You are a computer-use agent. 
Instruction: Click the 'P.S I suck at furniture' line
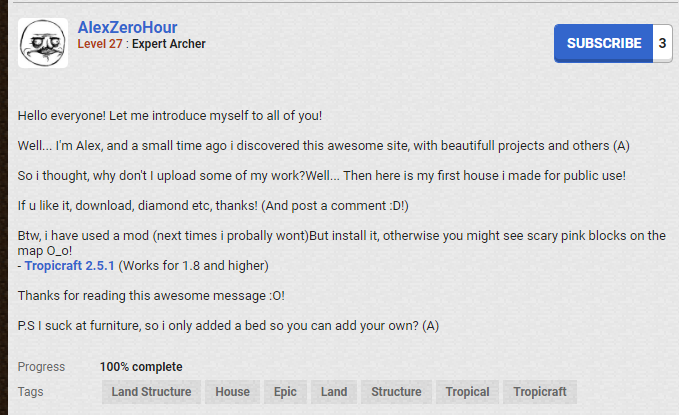(x=228, y=326)
